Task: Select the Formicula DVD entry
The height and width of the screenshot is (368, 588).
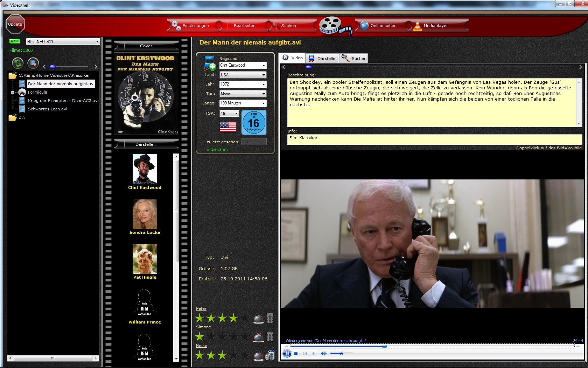Action: [37, 92]
